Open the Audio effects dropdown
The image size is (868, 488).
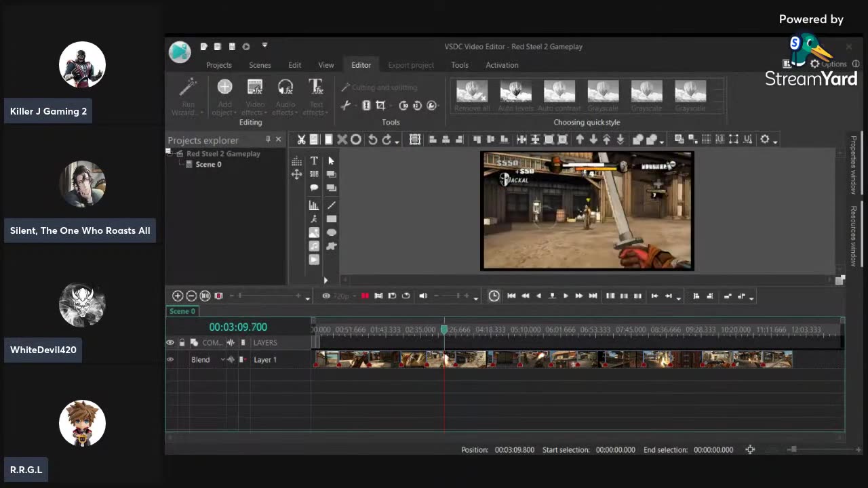point(285,97)
